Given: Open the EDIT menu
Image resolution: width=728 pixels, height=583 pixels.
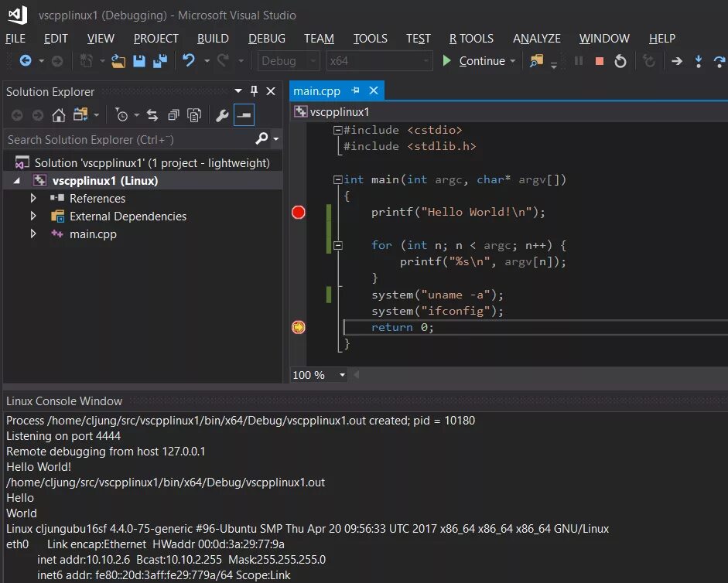Looking at the screenshot, I should [56, 39].
